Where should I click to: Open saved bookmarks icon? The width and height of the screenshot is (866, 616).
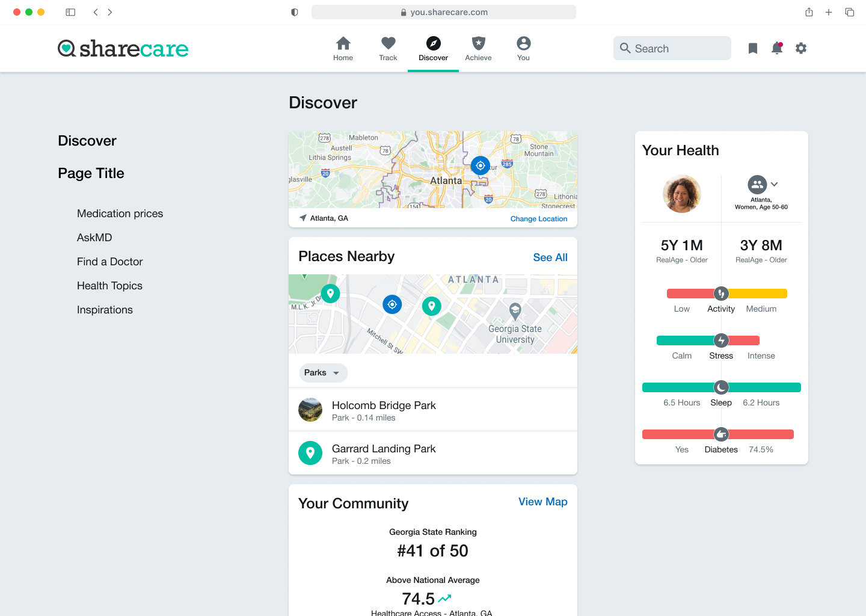click(752, 48)
